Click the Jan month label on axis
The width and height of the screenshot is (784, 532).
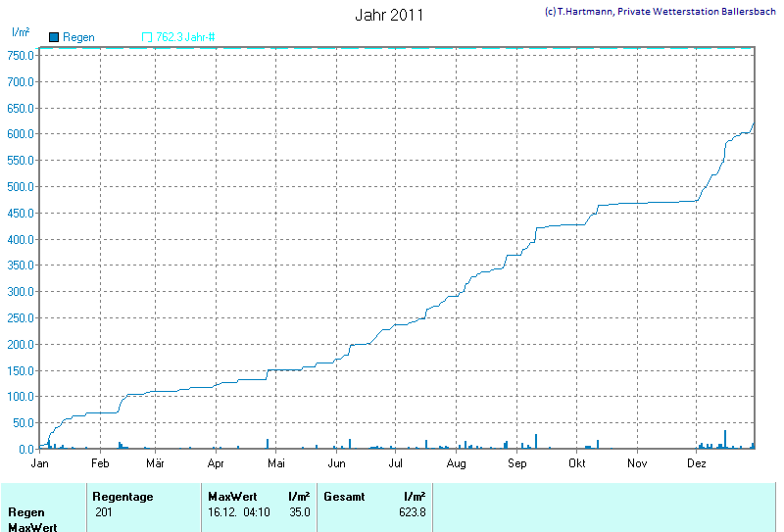pos(41,462)
